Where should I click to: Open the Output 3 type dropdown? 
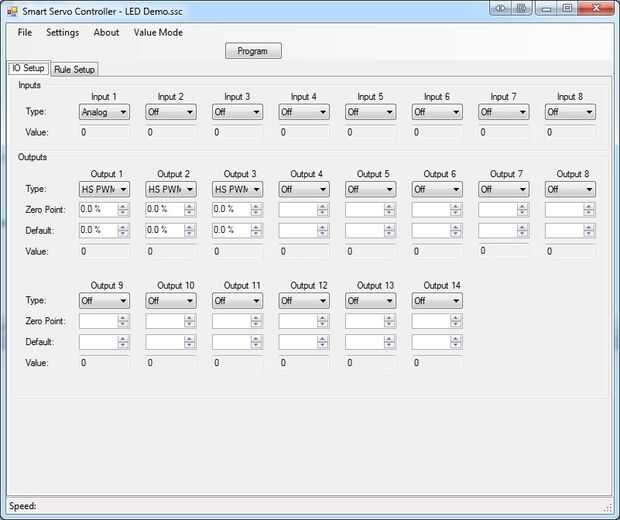click(237, 189)
